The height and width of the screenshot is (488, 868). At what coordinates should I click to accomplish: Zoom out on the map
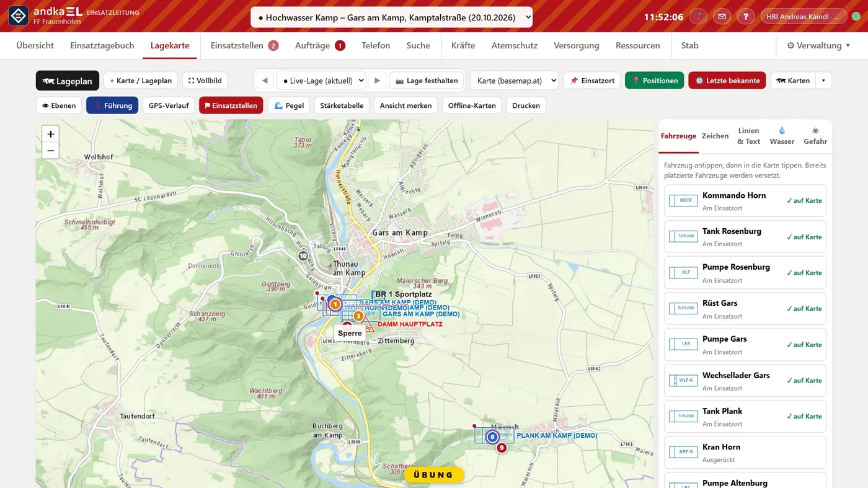coord(50,150)
